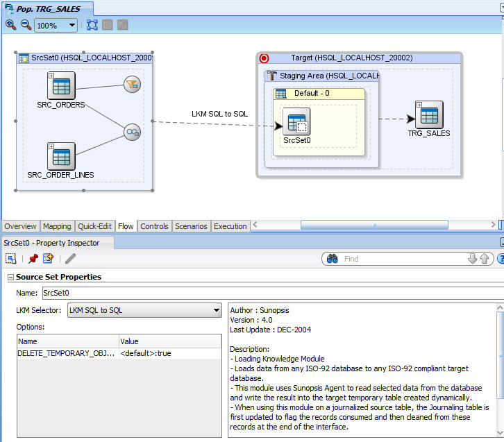Open the Scenarios tab
The width and height of the screenshot is (504, 442).
tap(191, 226)
